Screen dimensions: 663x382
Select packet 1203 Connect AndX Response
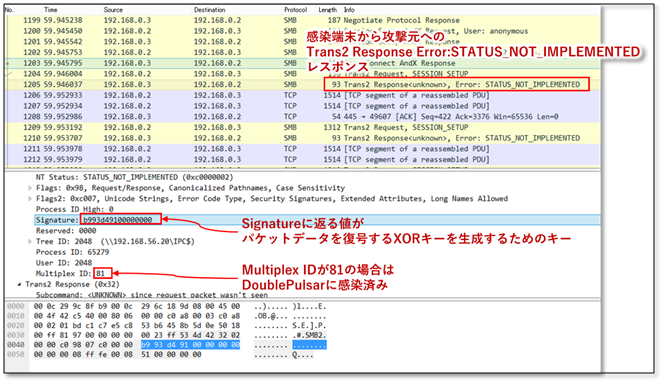(302, 63)
